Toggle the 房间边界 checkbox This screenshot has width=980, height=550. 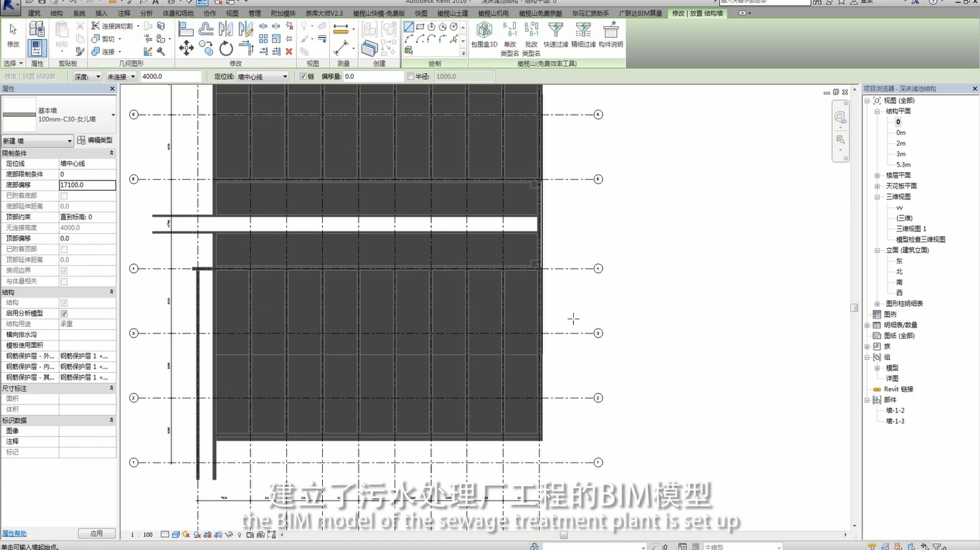[x=64, y=270]
